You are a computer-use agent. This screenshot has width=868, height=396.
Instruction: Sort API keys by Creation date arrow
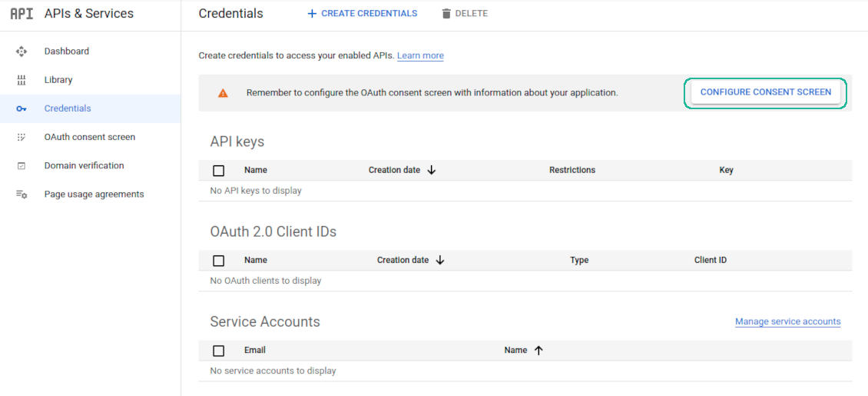click(431, 170)
